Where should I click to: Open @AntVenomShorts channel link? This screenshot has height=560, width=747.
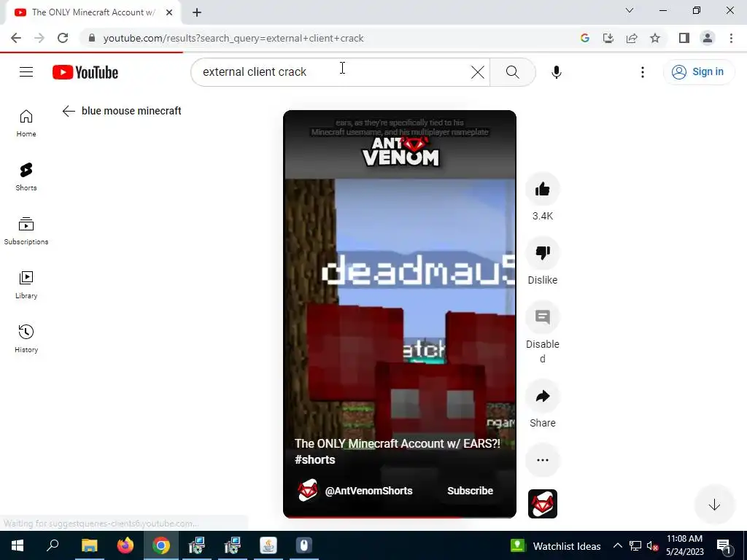(x=368, y=491)
